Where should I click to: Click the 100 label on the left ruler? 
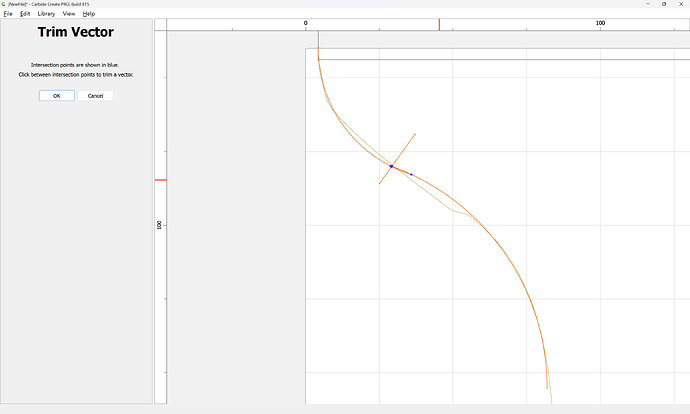point(159,225)
